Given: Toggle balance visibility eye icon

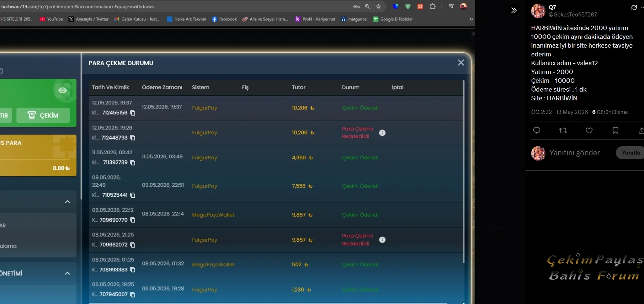Looking at the screenshot, I should (x=63, y=90).
